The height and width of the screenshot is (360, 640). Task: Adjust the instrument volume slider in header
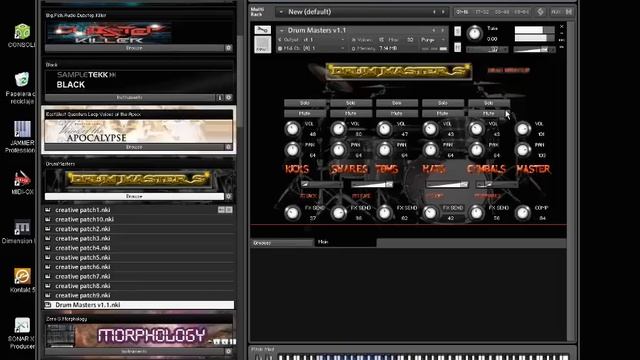534,50
